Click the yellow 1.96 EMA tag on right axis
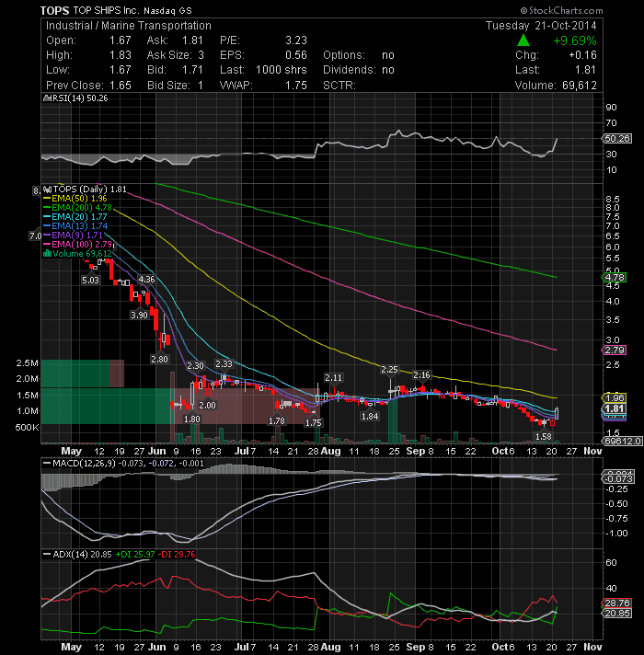 pos(614,397)
